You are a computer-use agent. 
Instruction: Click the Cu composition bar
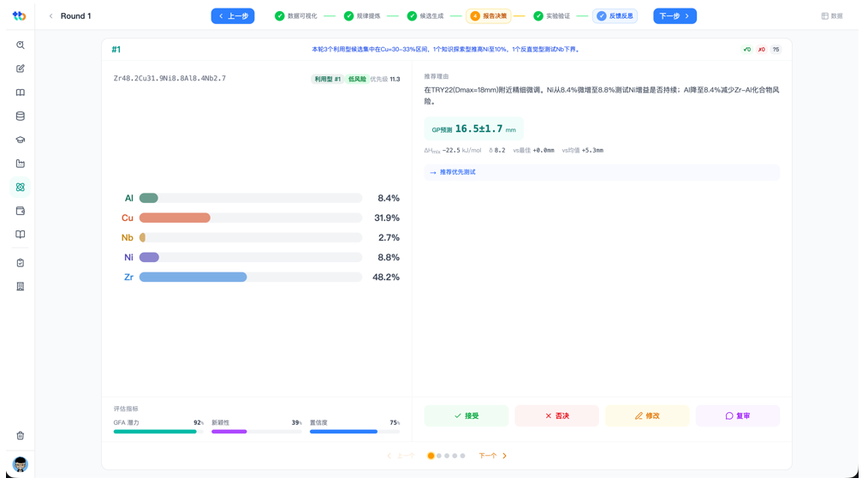(x=251, y=218)
